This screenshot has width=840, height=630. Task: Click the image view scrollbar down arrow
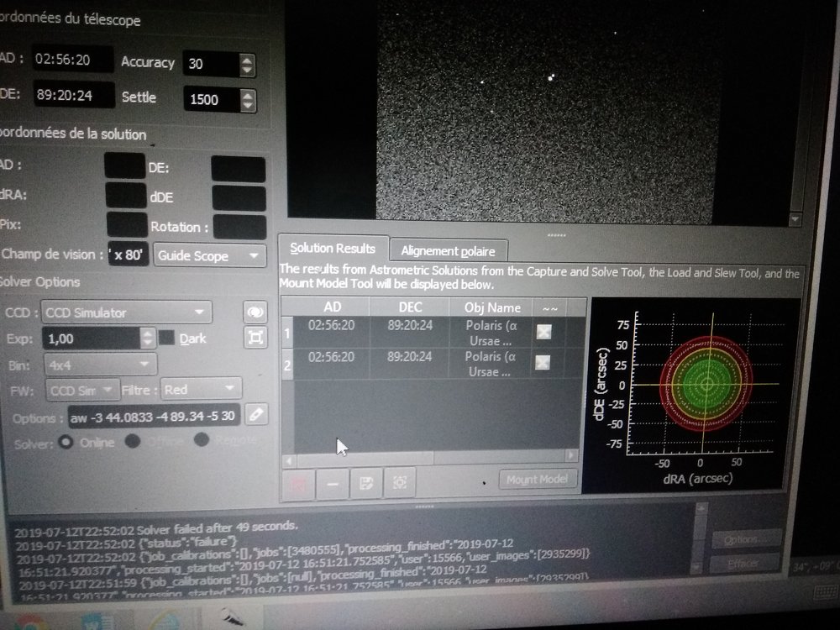point(795,218)
